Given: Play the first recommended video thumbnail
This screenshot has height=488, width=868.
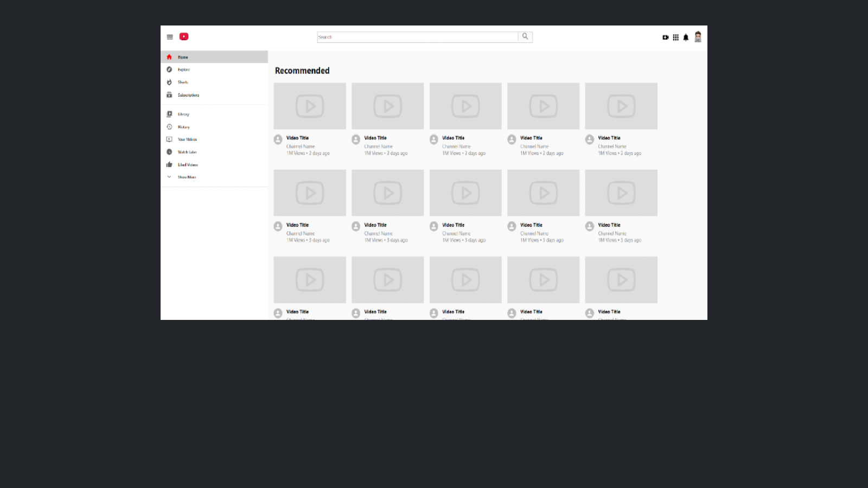Looking at the screenshot, I should tap(309, 106).
